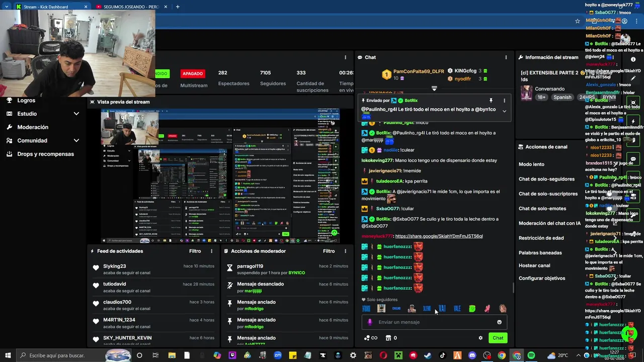Select the green frog emote
644x362 pixels.
tap(472, 309)
